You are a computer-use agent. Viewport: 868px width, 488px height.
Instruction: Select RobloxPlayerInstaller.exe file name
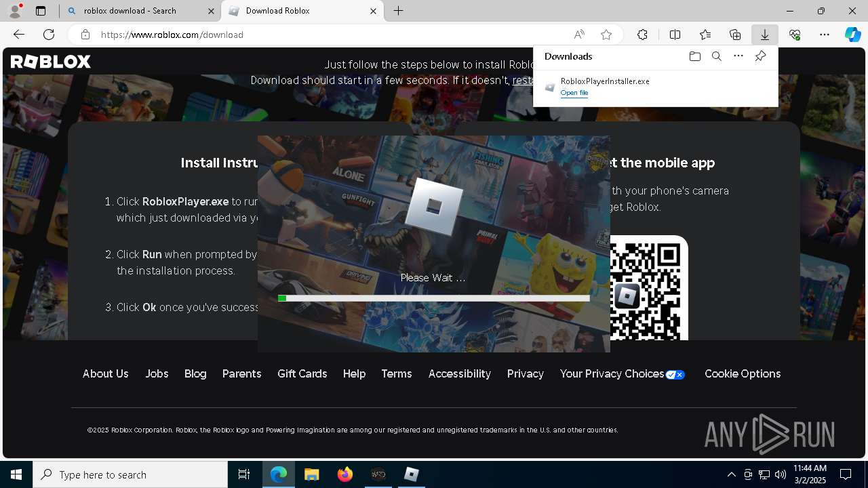pos(605,81)
